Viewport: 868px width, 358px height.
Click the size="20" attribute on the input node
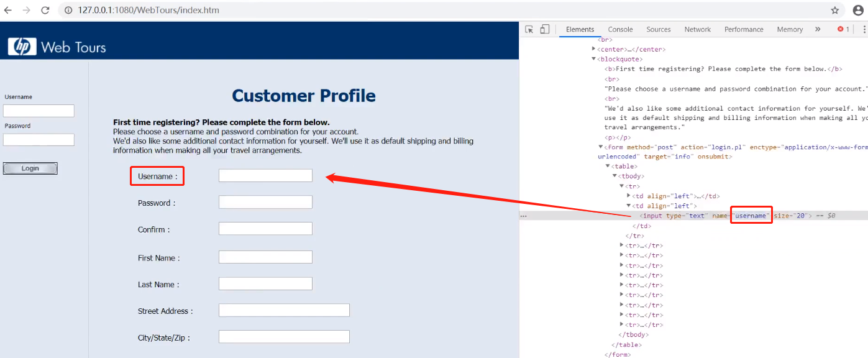790,216
